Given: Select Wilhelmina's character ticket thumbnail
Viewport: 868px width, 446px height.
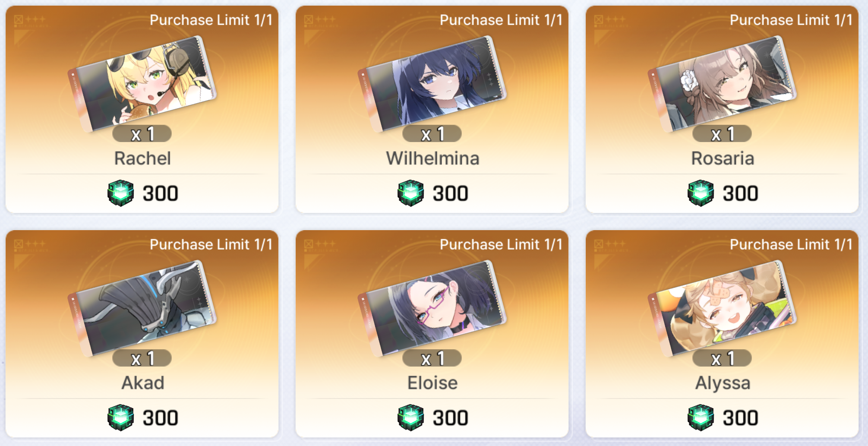Looking at the screenshot, I should pyautogui.click(x=432, y=84).
